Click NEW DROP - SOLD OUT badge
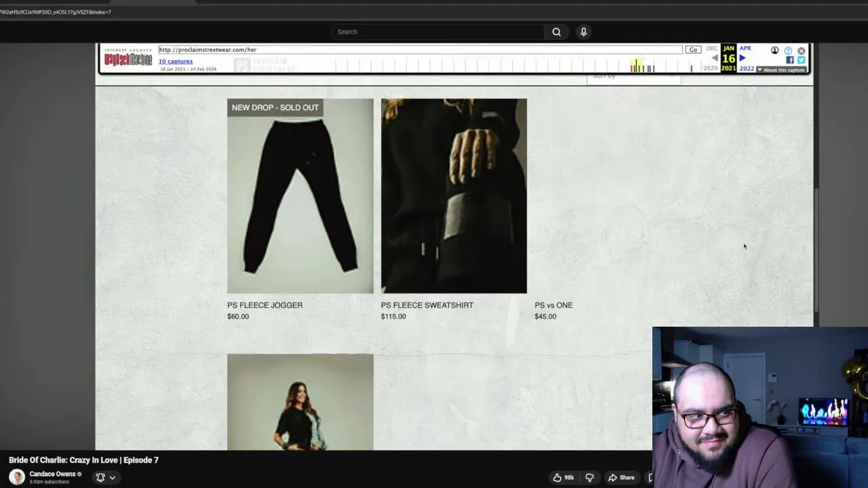Image resolution: width=868 pixels, height=488 pixels. pyautogui.click(x=275, y=108)
